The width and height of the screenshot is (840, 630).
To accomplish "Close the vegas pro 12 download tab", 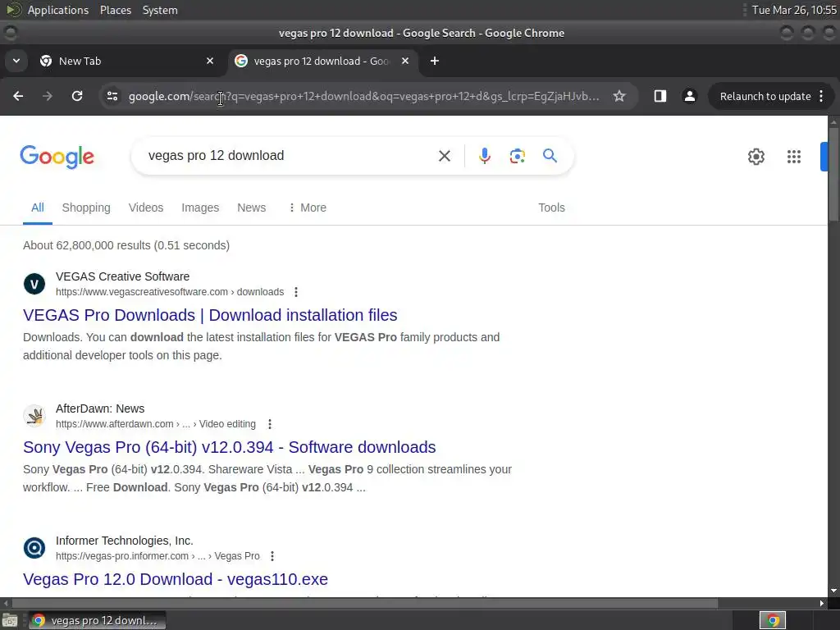I will 405,61.
